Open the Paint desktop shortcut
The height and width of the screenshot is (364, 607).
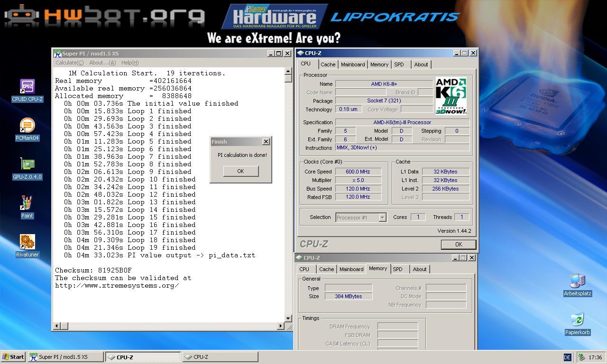tap(27, 207)
